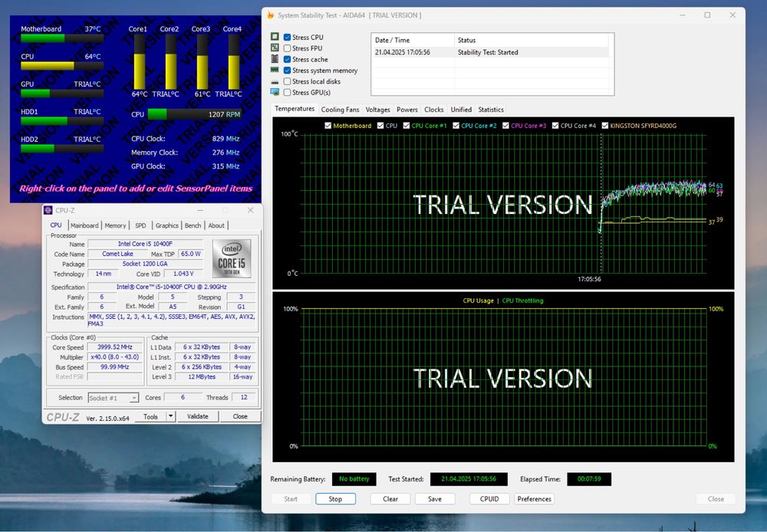Expand the Tools dropdown arrow in CPU-Z
The width and height of the screenshot is (767, 532).
[x=171, y=416]
